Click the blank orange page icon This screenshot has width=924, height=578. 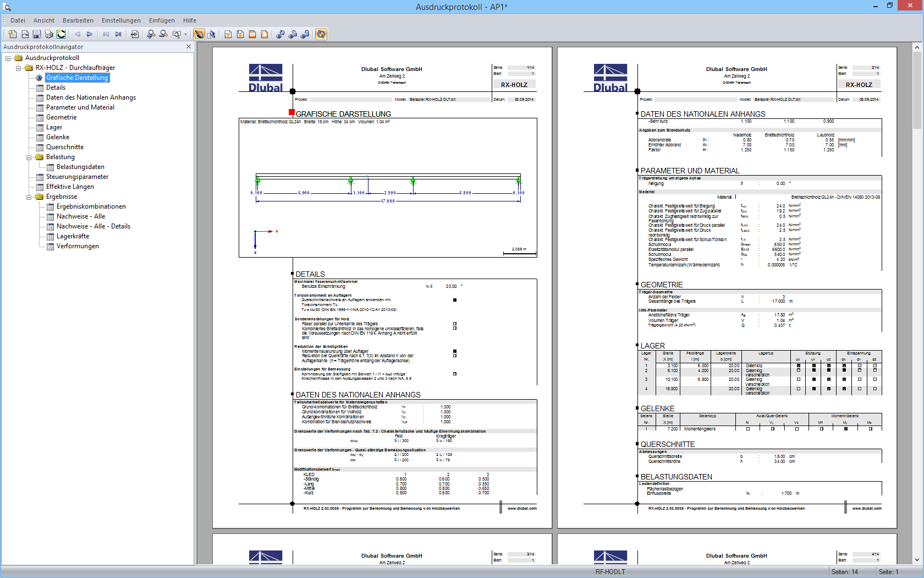tap(265, 34)
